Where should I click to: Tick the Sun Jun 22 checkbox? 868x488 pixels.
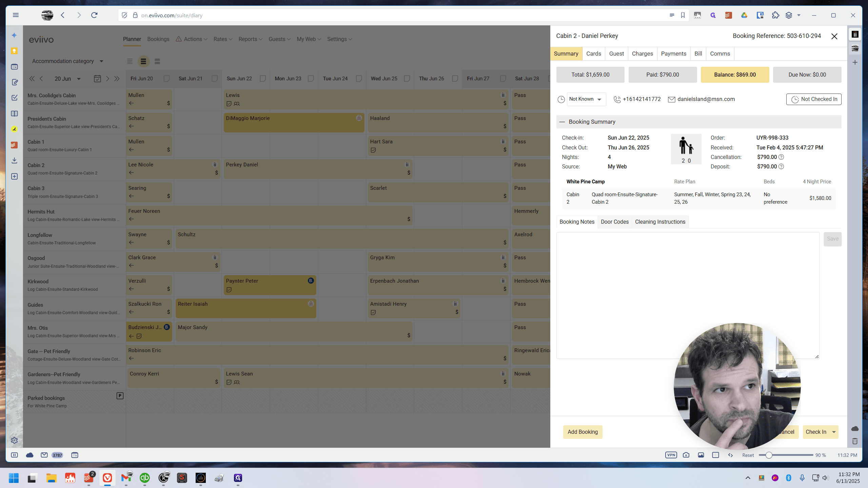pos(263,79)
